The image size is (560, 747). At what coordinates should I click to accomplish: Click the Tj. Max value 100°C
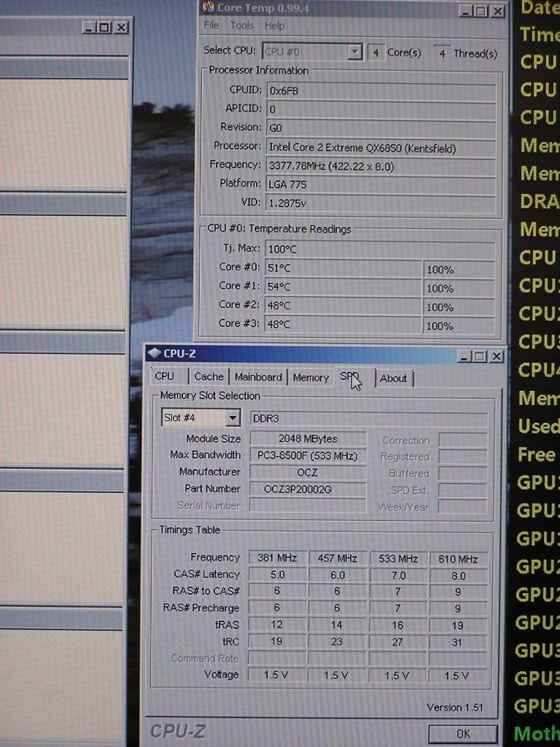380,249
